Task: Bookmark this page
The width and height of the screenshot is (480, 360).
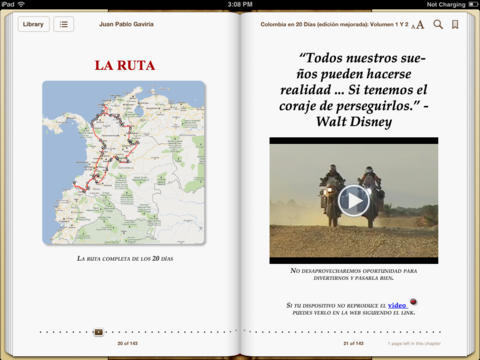Action: (x=455, y=24)
